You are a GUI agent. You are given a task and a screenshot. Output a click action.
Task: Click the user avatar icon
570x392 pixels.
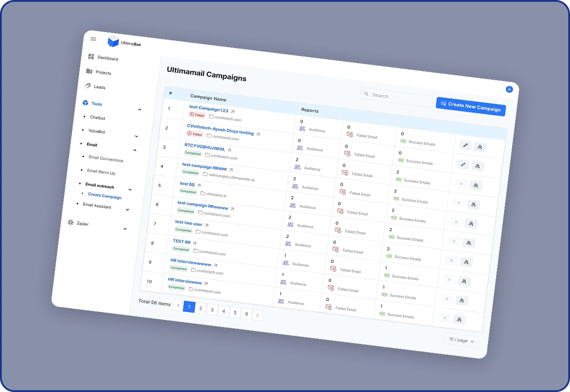click(509, 90)
